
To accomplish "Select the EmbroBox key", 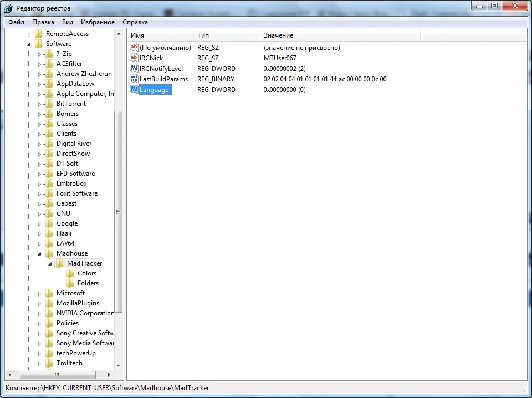I will [71, 183].
